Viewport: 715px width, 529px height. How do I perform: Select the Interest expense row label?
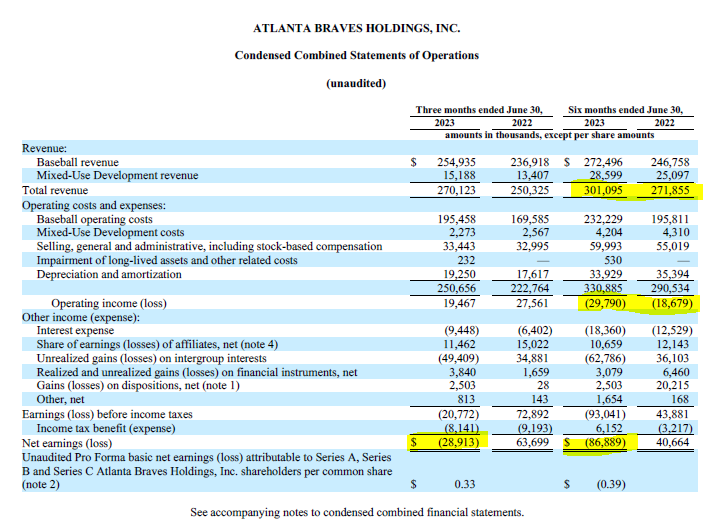pos(77,330)
